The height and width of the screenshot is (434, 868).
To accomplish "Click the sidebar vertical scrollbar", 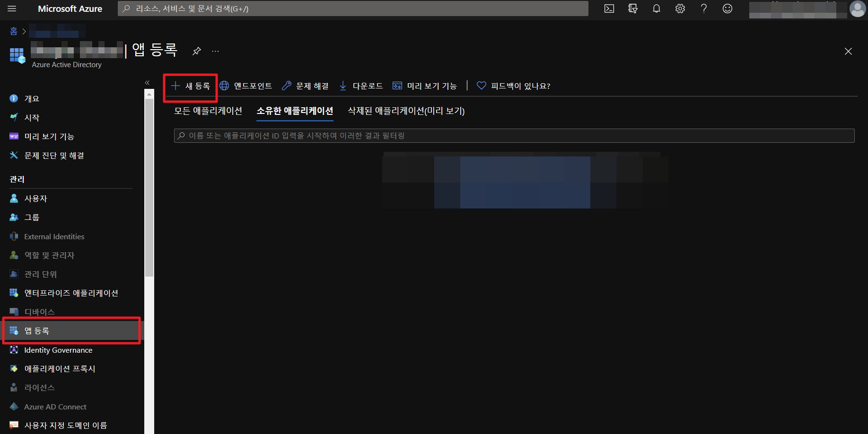I will [149, 189].
